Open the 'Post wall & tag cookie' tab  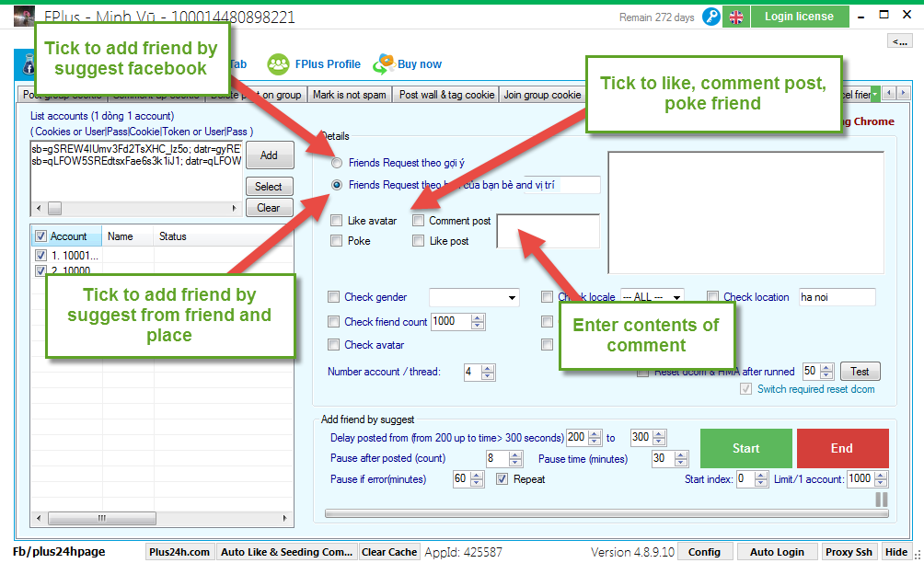click(446, 95)
